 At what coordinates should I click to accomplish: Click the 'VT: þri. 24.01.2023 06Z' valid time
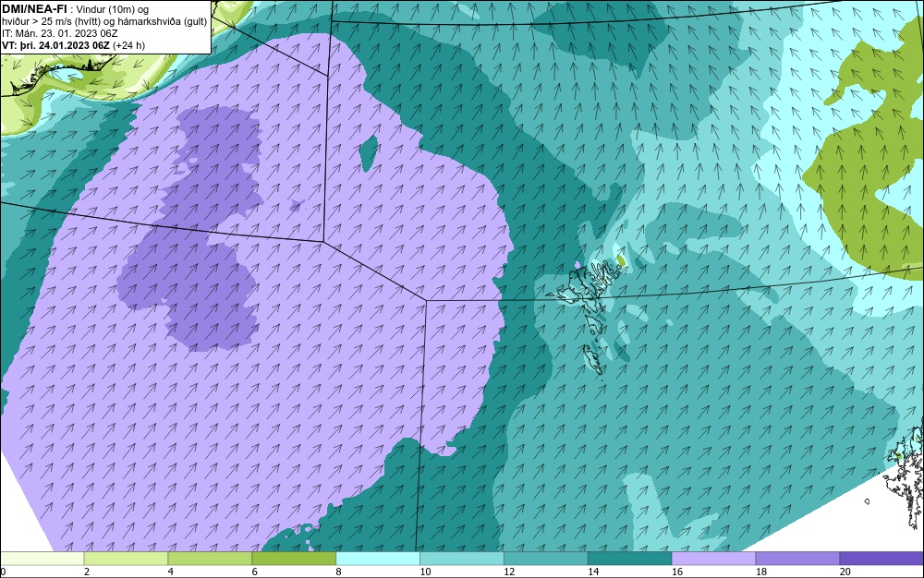(x=56, y=45)
